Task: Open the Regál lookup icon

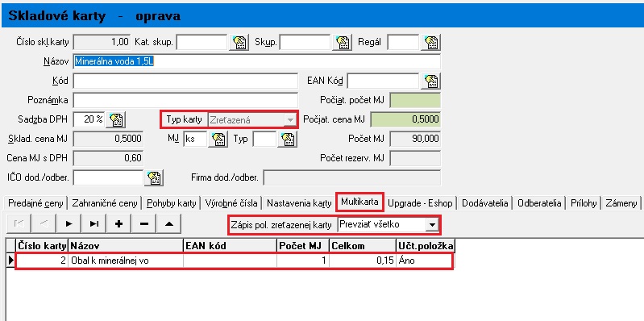Action: pos(431,42)
